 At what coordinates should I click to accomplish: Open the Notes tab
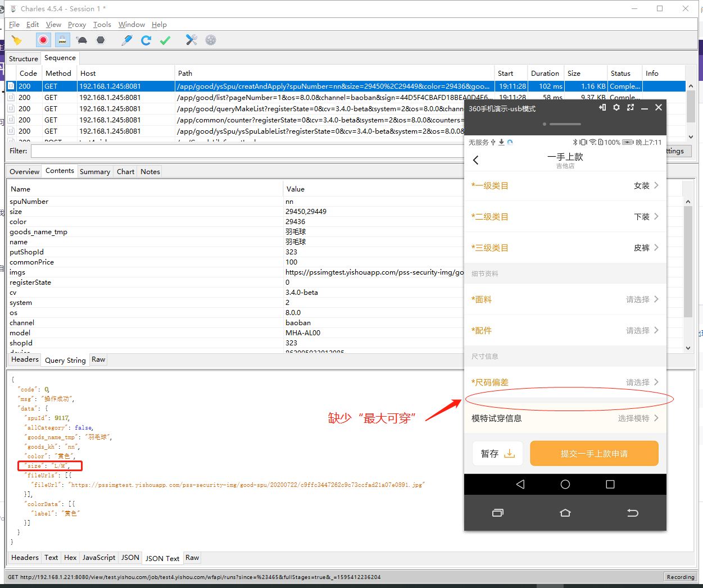(150, 171)
